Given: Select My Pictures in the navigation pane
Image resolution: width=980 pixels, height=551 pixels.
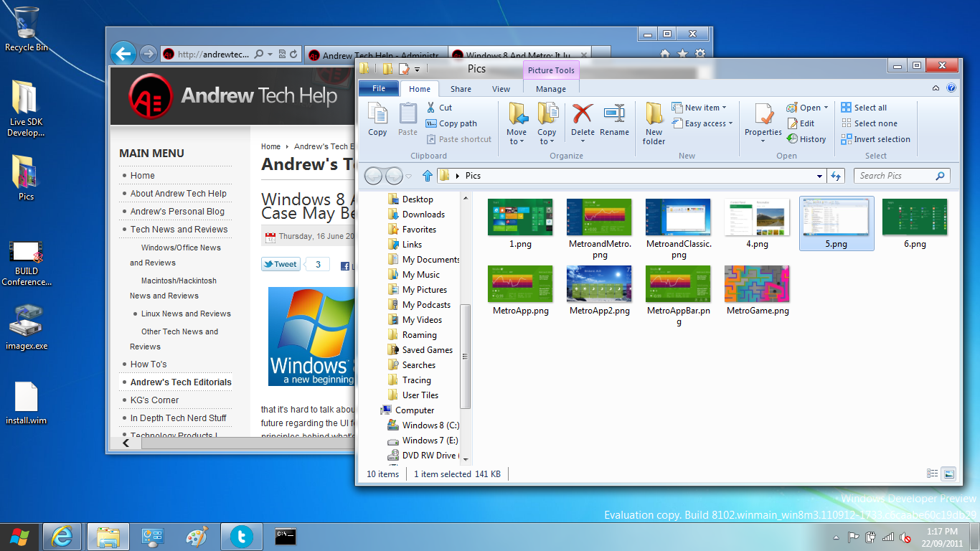Looking at the screenshot, I should [x=424, y=290].
